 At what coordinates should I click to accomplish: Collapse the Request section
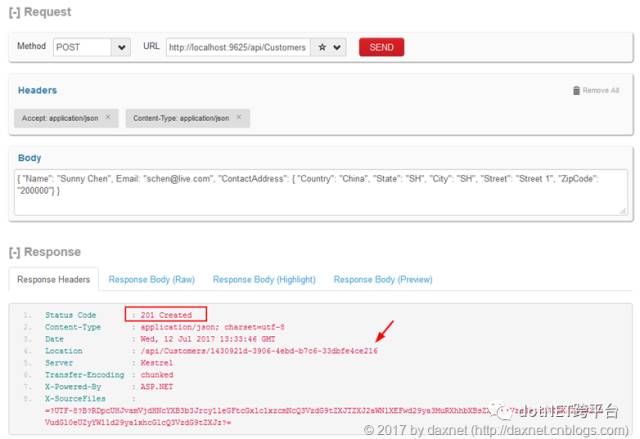(x=14, y=12)
